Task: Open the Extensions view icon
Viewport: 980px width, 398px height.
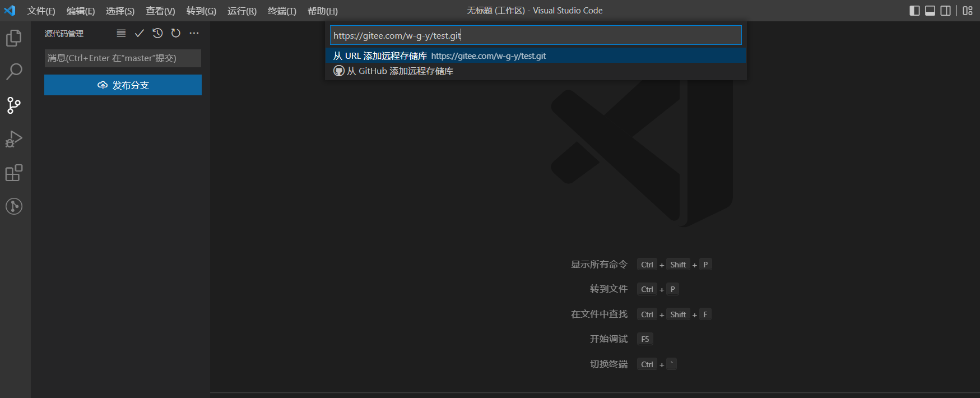Action: (14, 173)
